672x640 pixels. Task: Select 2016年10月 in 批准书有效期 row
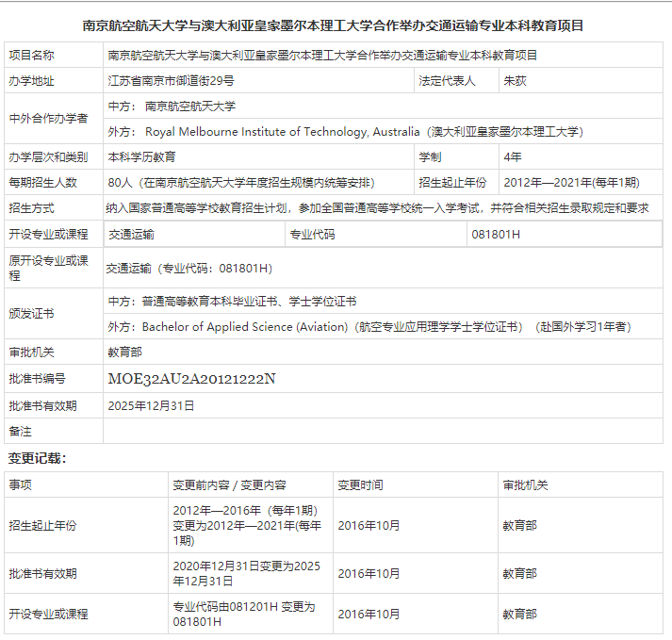tap(369, 574)
